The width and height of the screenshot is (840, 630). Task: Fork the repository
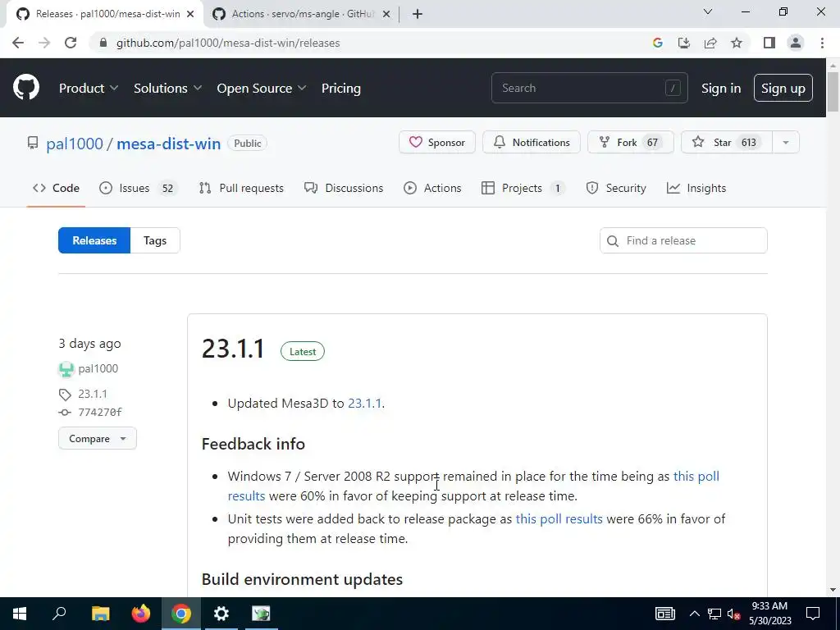[631, 143]
